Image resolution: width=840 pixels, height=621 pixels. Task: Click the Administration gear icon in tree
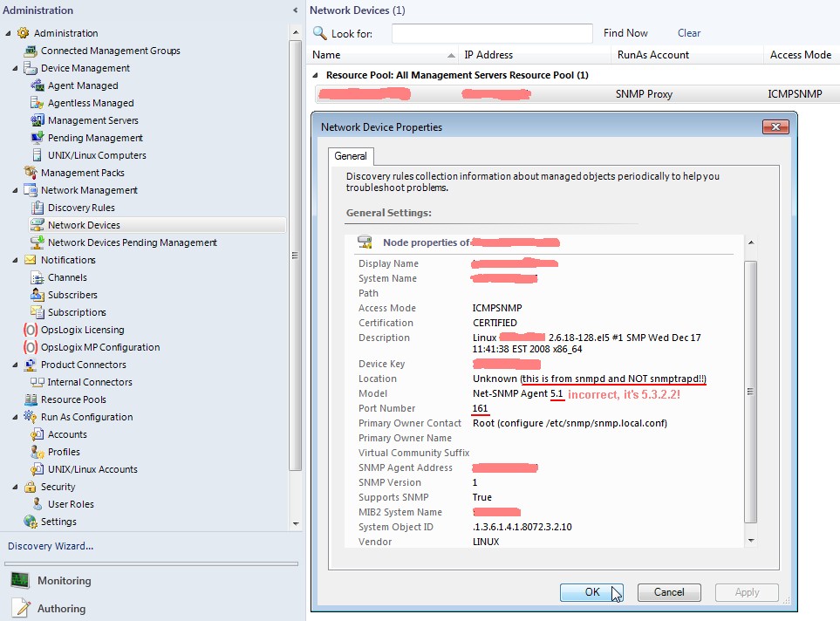click(x=23, y=33)
